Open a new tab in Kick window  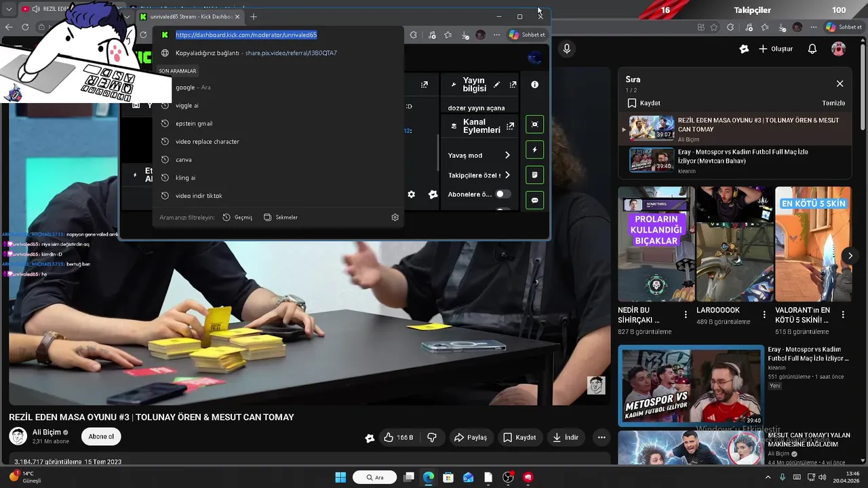[254, 16]
